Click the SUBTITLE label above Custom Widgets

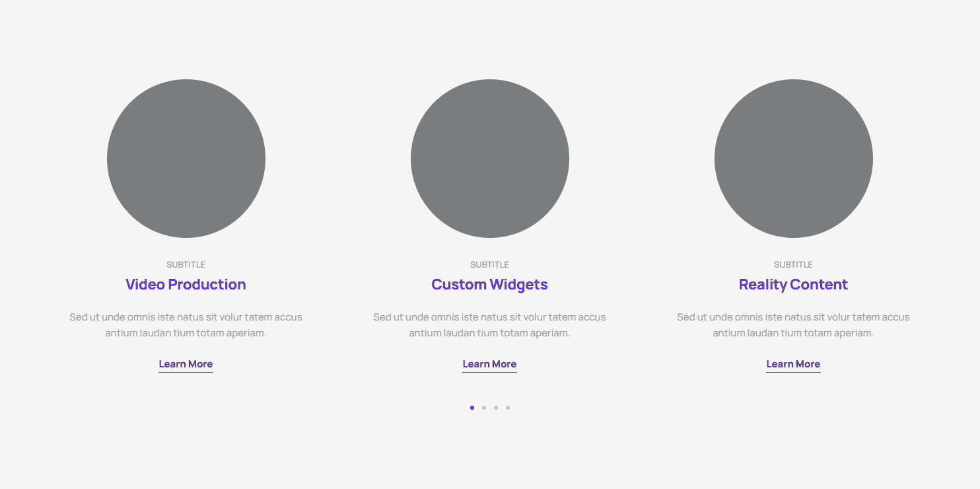(489, 264)
